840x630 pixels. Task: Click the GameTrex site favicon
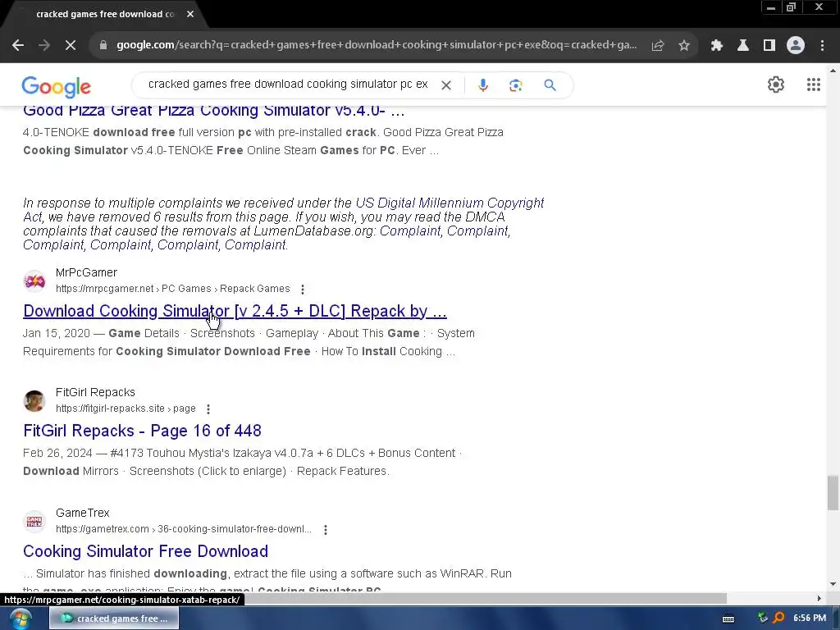(34, 521)
